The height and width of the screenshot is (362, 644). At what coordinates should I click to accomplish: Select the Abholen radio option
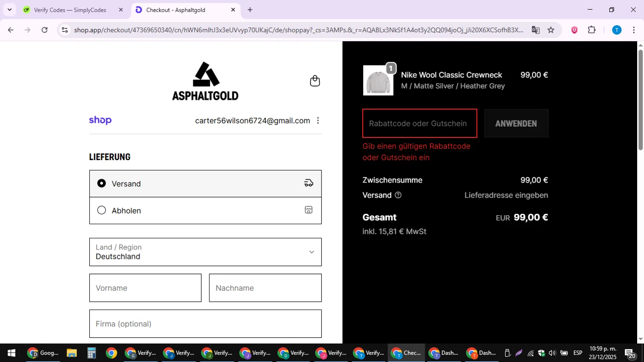(x=101, y=210)
